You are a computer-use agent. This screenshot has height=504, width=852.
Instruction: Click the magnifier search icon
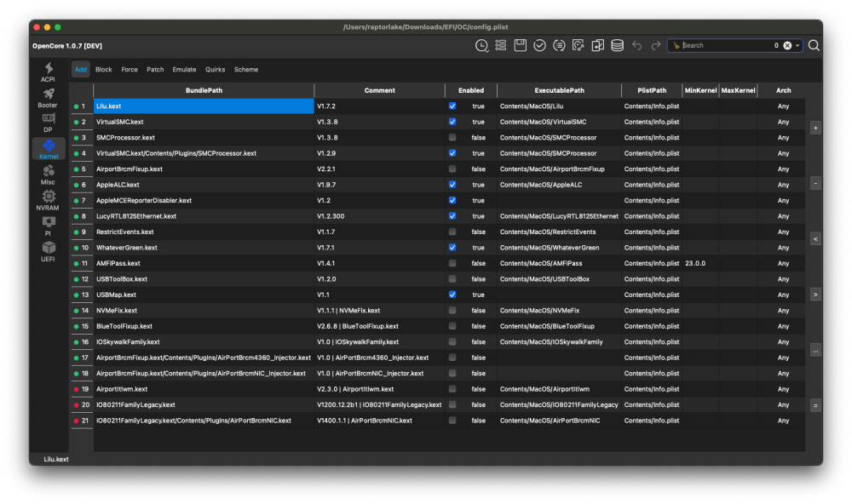point(814,46)
